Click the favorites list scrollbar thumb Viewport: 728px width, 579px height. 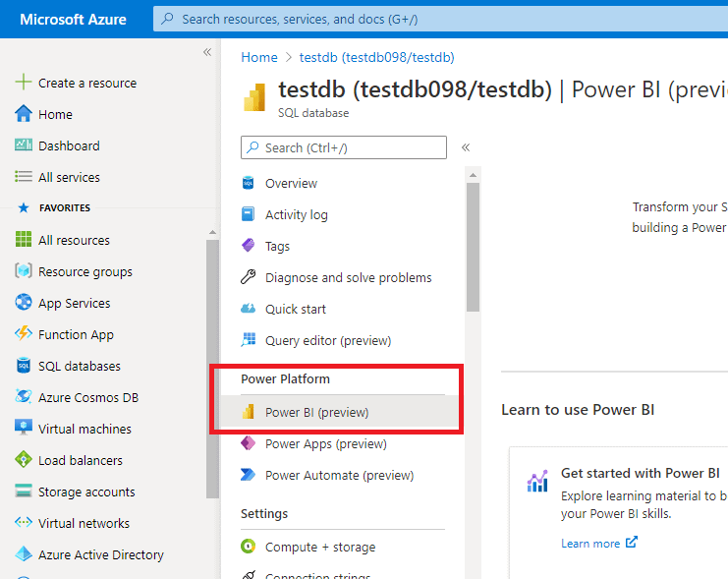212,369
